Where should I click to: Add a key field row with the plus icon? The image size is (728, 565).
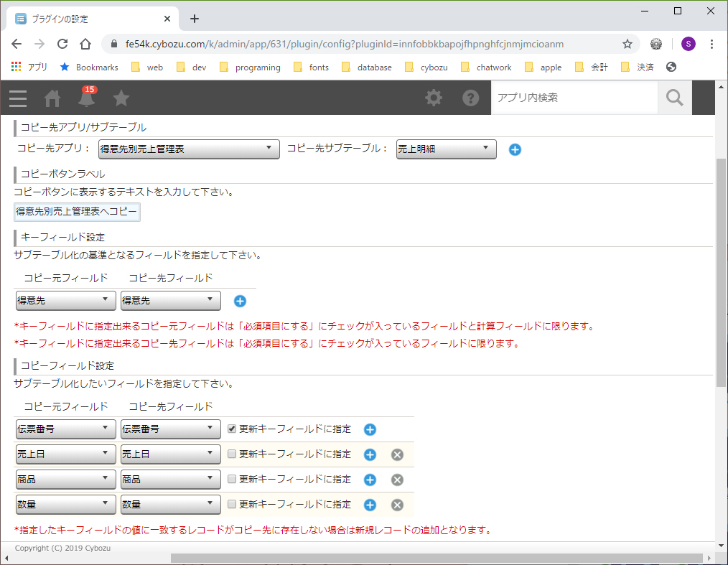(x=240, y=302)
